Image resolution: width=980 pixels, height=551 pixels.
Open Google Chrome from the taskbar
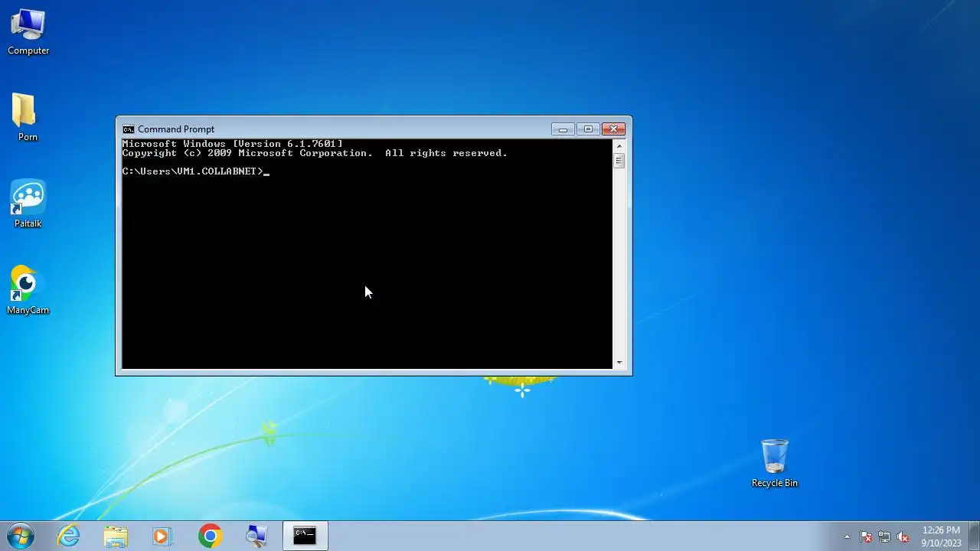coord(210,536)
